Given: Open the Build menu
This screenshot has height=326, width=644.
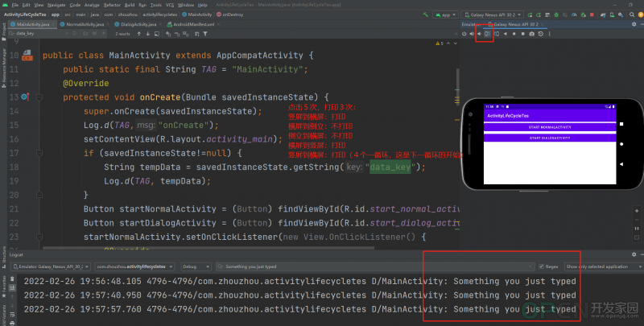Looking at the screenshot, I should tap(130, 5).
